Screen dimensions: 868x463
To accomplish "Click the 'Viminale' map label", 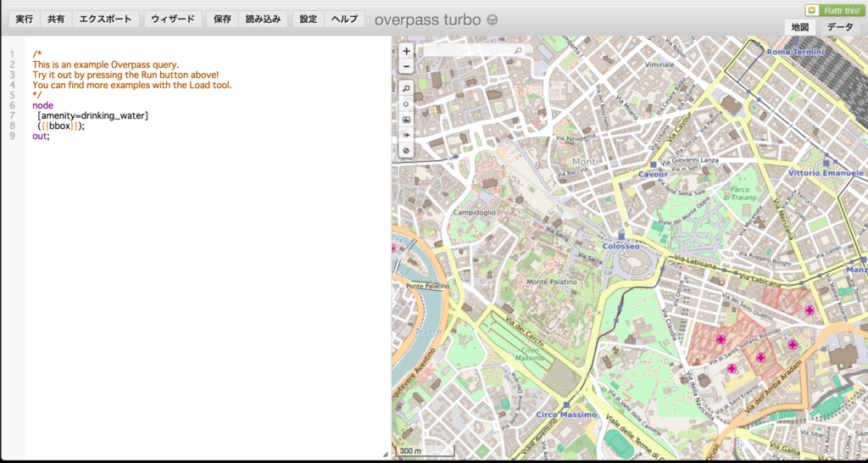I will coord(659,64).
